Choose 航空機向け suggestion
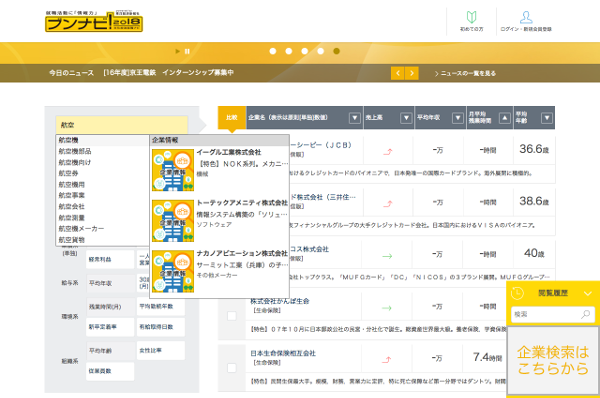 tap(102, 162)
